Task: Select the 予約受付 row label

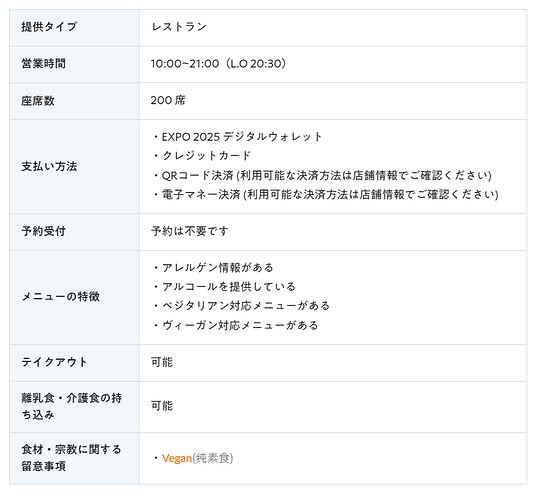Action: 44,231
